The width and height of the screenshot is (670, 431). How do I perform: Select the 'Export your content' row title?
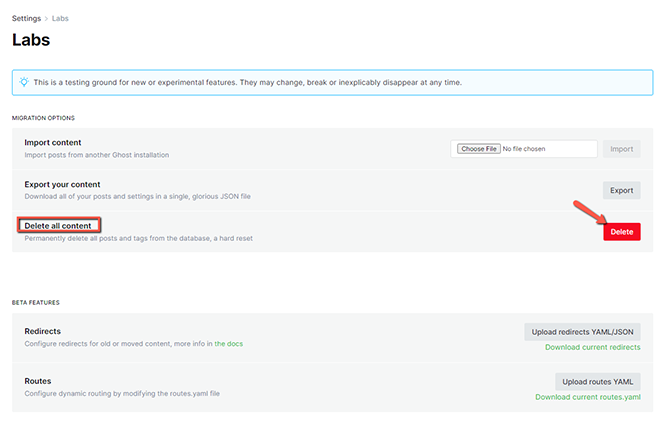click(61, 184)
